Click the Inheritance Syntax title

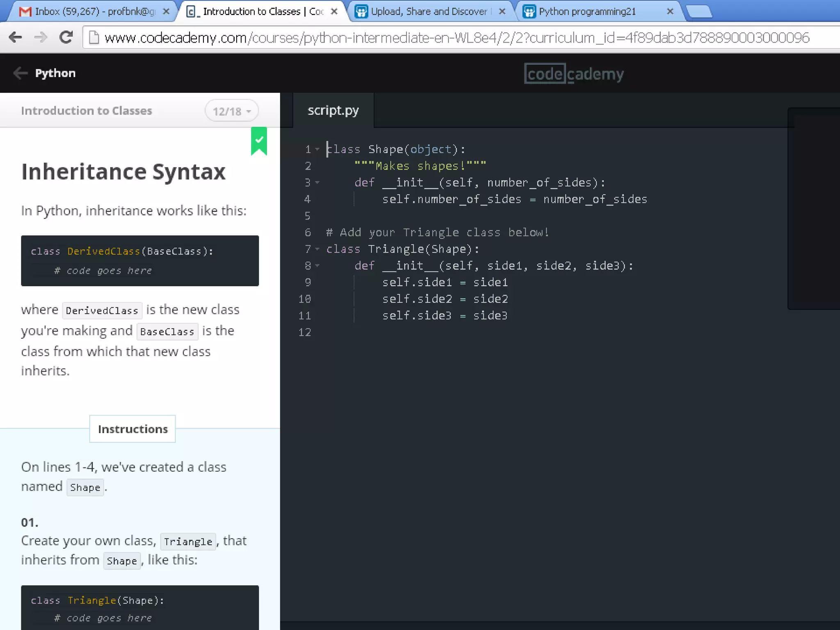tap(123, 171)
